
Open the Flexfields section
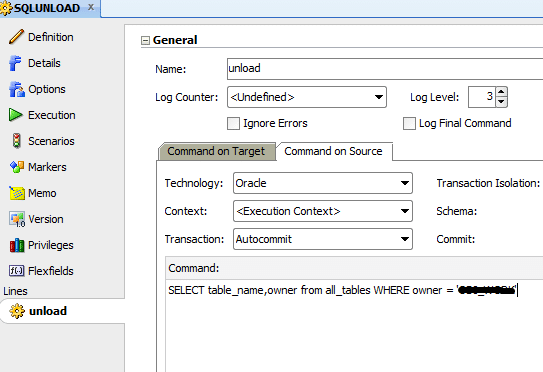(x=51, y=271)
